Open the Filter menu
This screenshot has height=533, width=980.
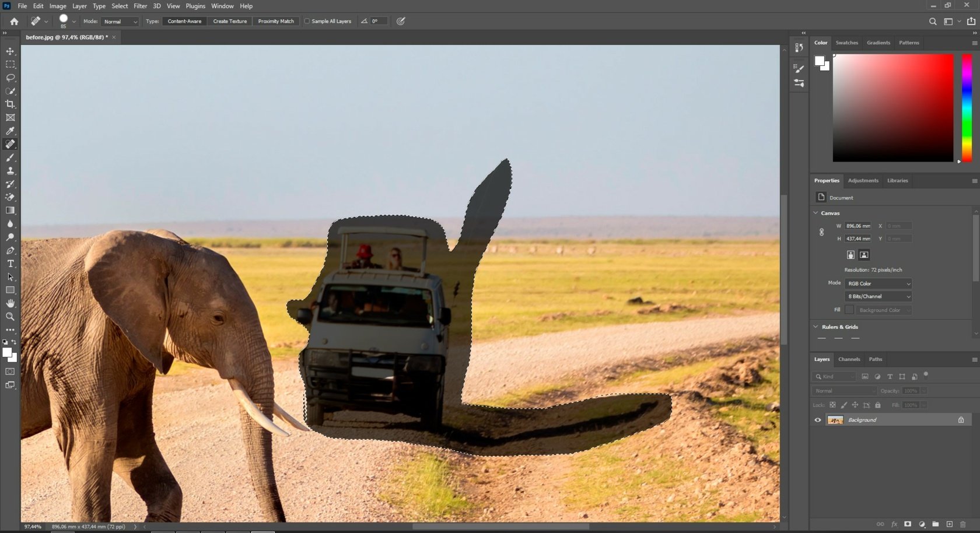tap(140, 6)
